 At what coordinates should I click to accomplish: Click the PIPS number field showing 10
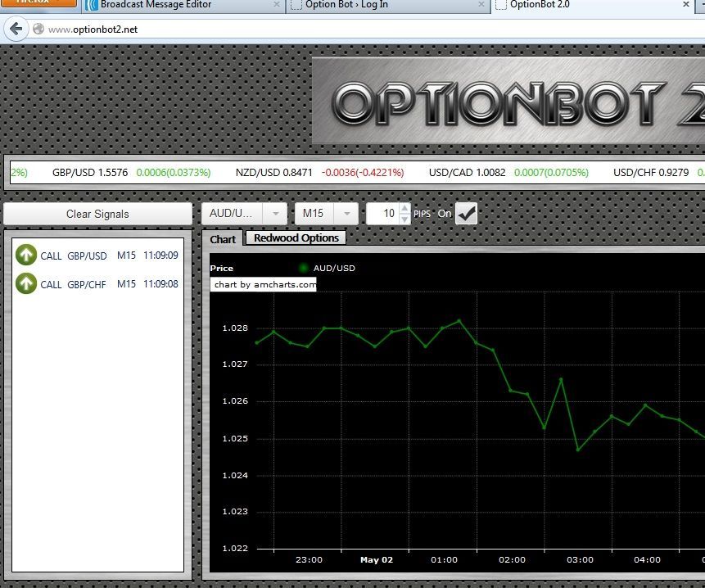click(x=382, y=214)
